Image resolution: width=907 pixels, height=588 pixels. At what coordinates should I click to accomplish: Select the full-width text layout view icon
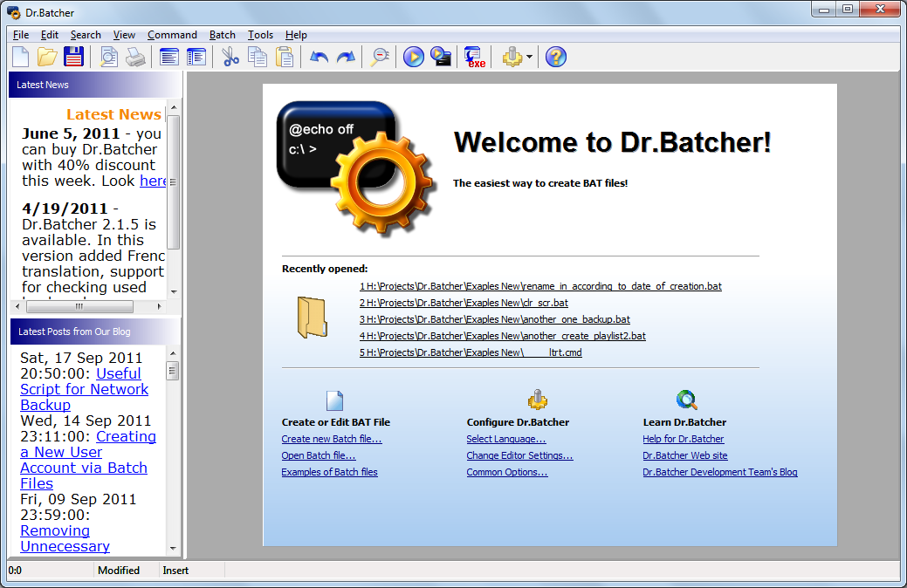tap(168, 57)
